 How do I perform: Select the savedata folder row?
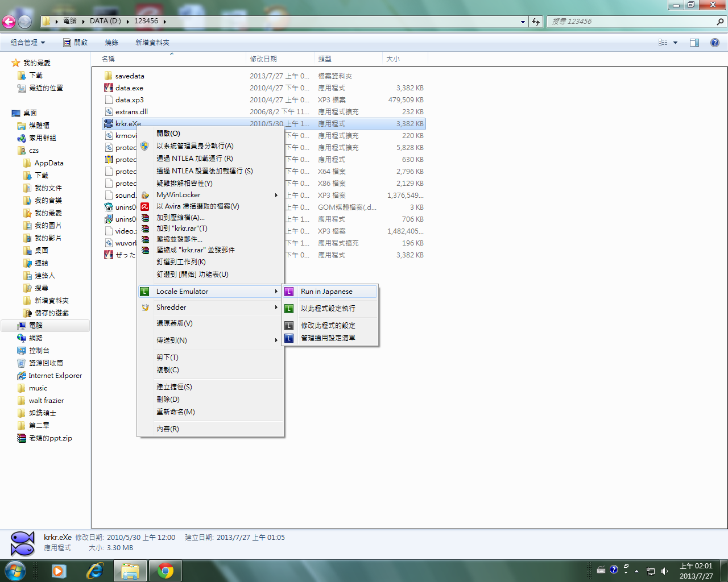264,76
